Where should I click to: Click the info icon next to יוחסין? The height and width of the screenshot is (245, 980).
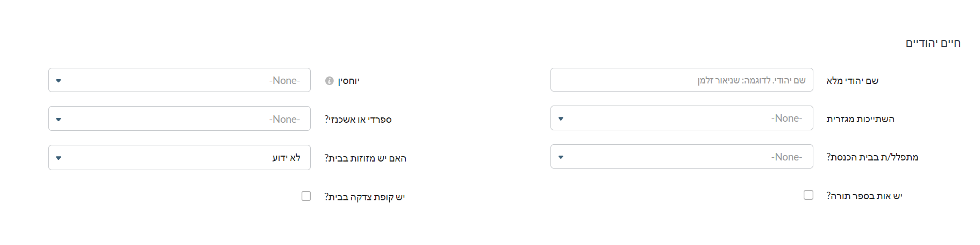330,81
